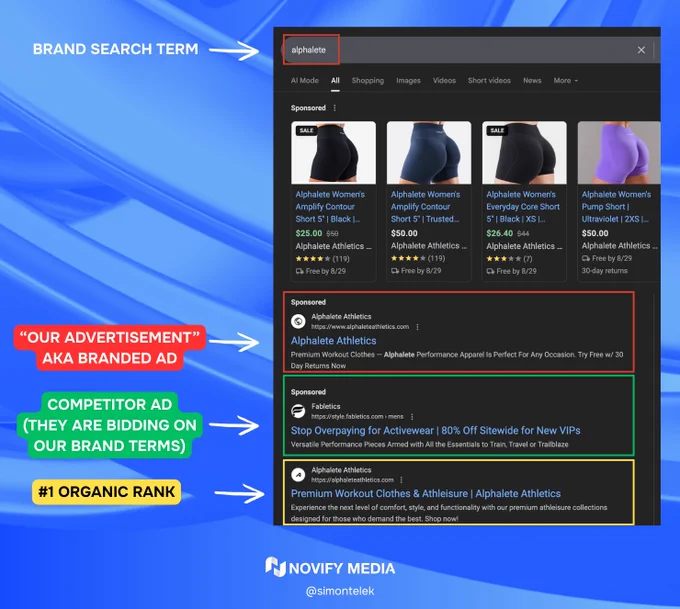Click 'Free by 8/29' under $25.00 short
The height and width of the screenshot is (609, 680).
[x=321, y=272]
